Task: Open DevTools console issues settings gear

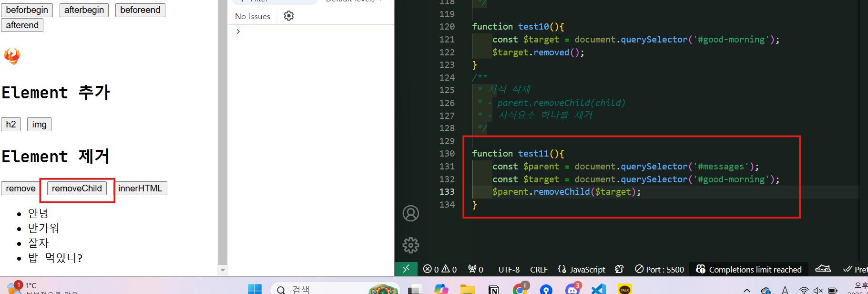Action: 289,16
